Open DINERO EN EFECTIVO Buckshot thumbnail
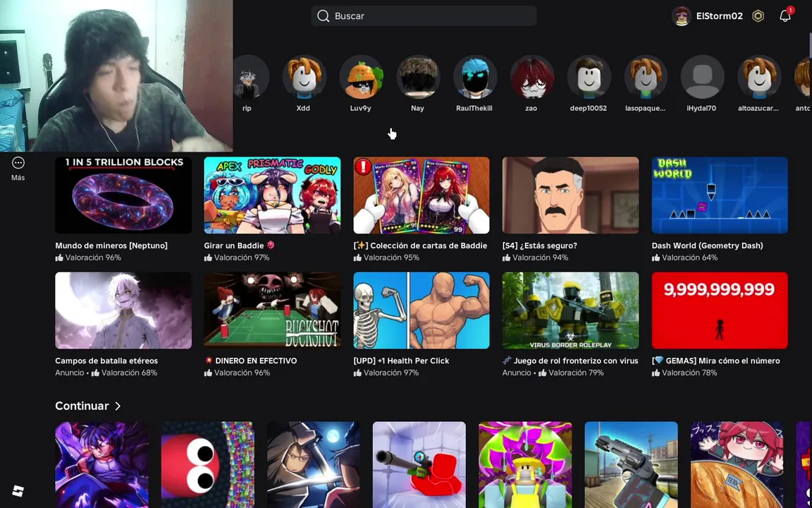 click(272, 310)
